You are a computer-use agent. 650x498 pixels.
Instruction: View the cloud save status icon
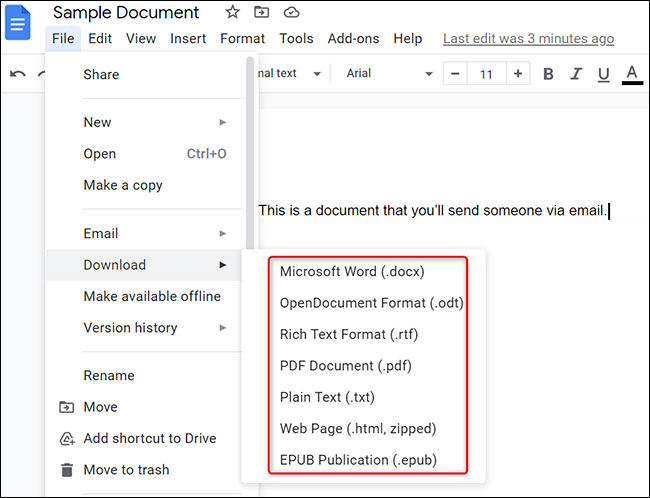(291, 12)
